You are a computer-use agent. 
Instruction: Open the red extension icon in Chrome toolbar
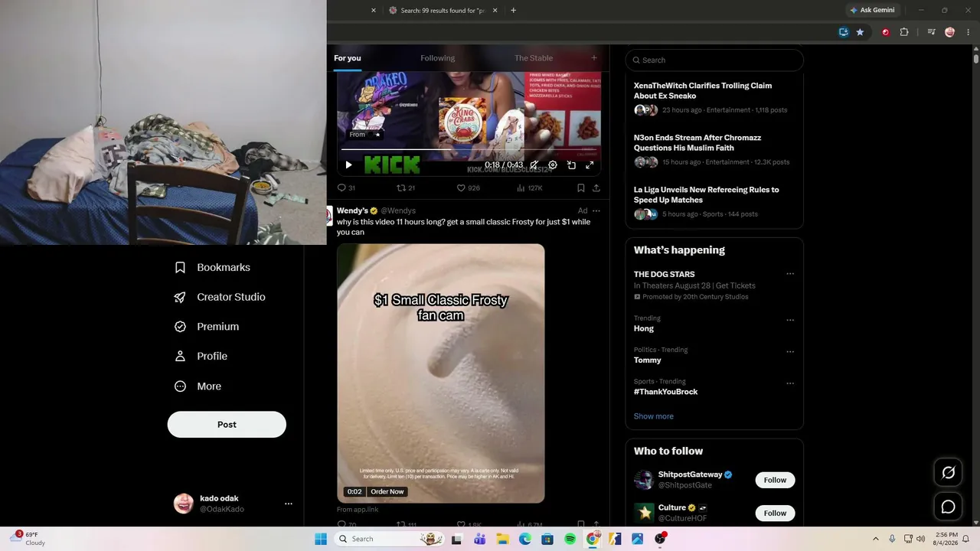[x=886, y=32]
